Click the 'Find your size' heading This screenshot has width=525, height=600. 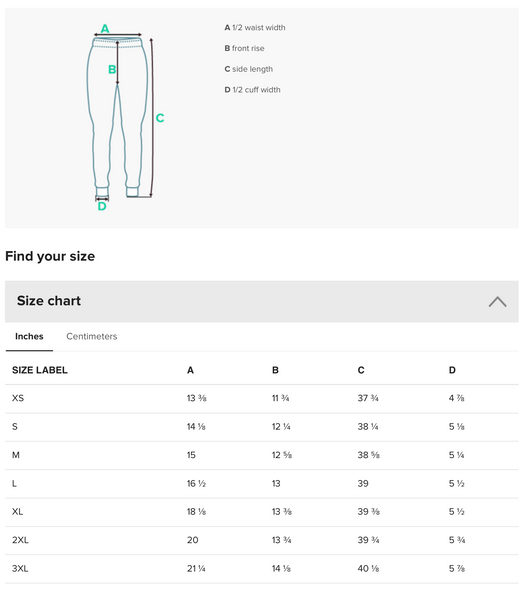pos(50,256)
